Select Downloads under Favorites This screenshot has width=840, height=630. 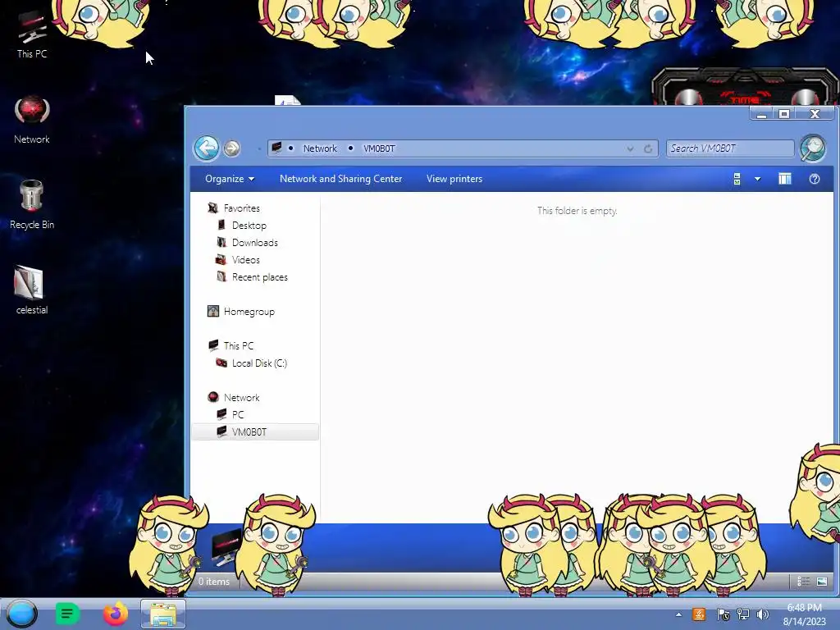(x=255, y=242)
